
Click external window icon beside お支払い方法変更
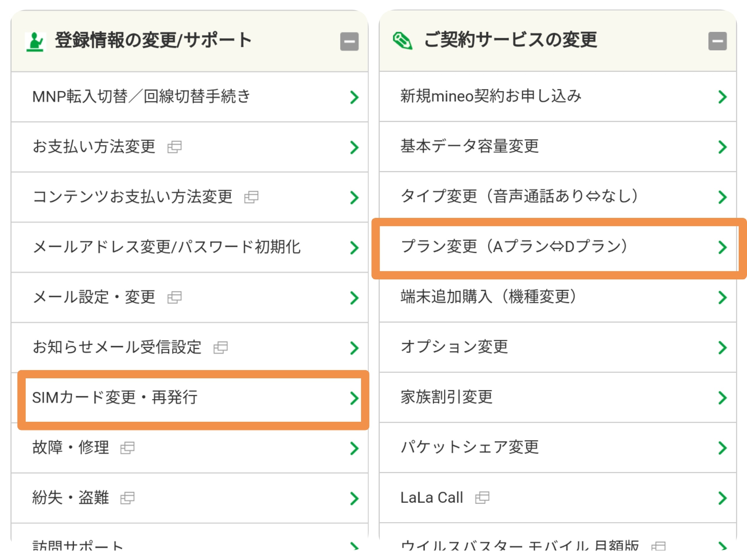[x=174, y=147]
